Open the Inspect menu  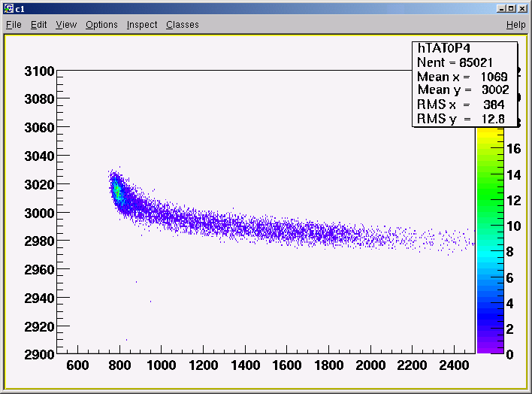[x=142, y=25]
